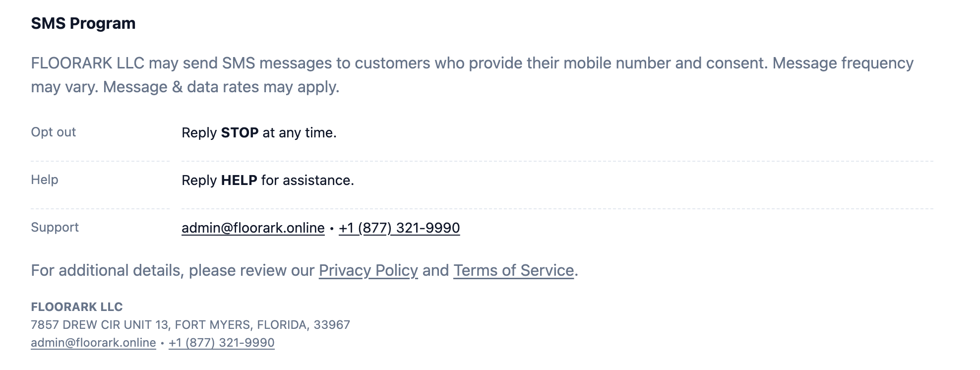Open the Privacy Policy link
The width and height of the screenshot is (980, 370).
click(368, 270)
